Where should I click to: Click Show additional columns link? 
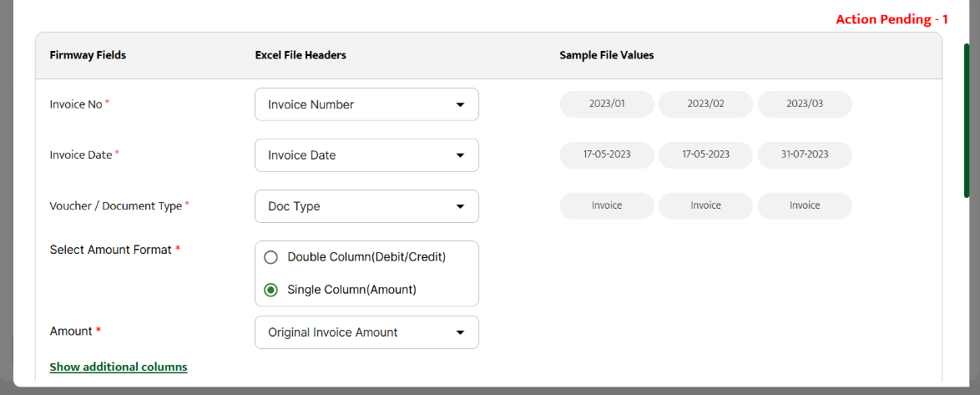point(119,367)
